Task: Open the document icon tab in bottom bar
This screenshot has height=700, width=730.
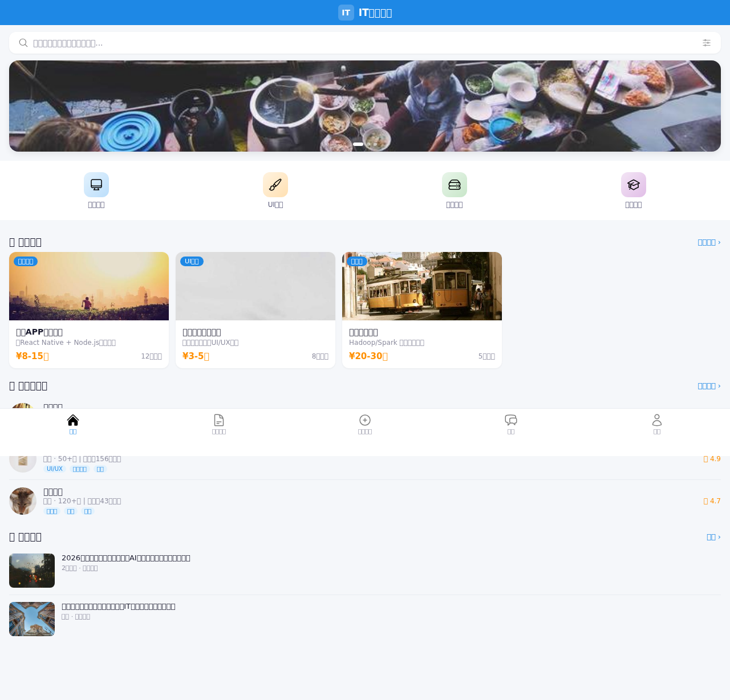Action: click(219, 420)
